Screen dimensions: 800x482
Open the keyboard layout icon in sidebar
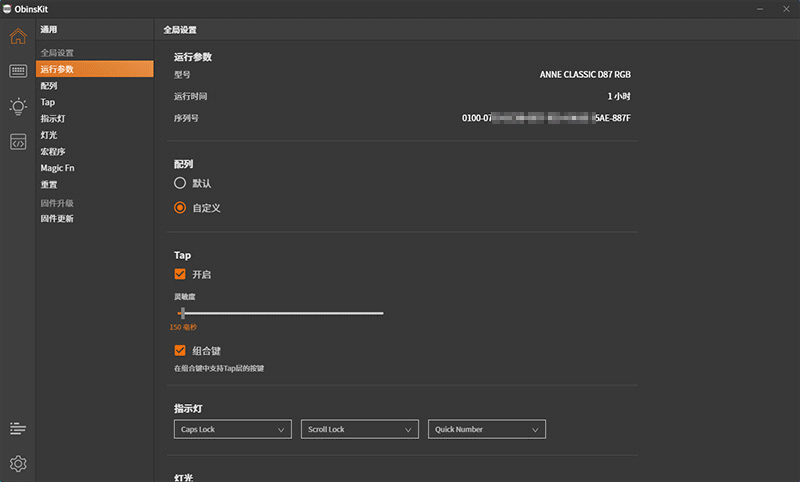pos(18,71)
